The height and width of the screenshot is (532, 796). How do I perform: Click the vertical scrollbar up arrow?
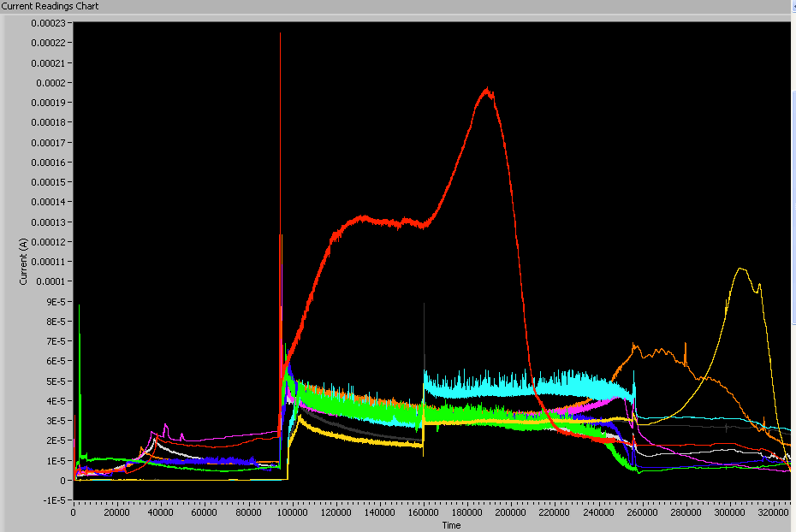click(x=792, y=5)
